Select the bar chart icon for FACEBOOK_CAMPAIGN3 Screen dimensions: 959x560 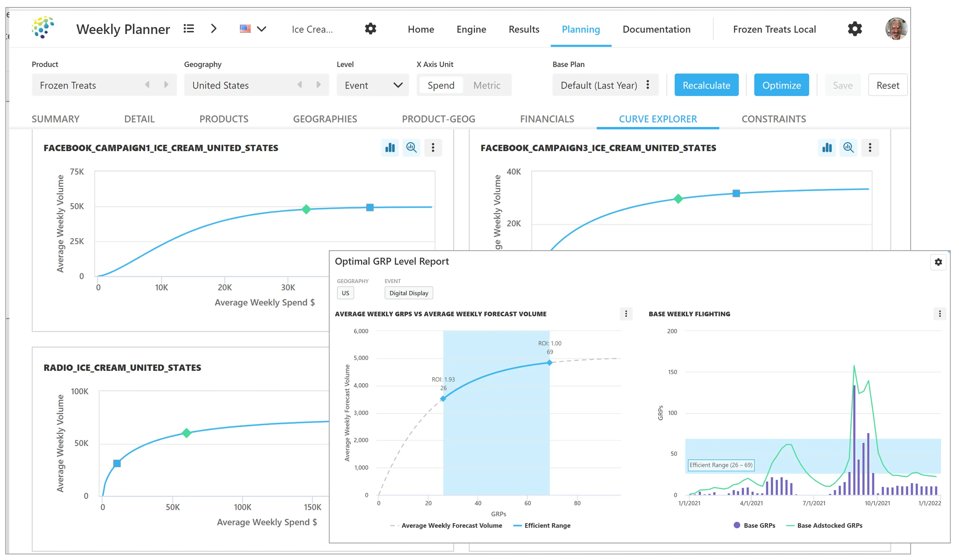tap(827, 148)
